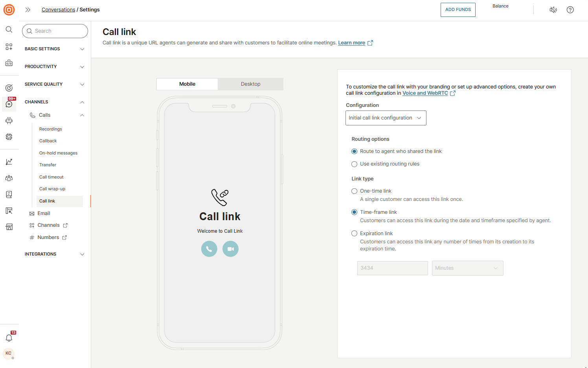This screenshot has width=588, height=368.
Task: Click the people audience icon in sidebar
Action: click(9, 178)
